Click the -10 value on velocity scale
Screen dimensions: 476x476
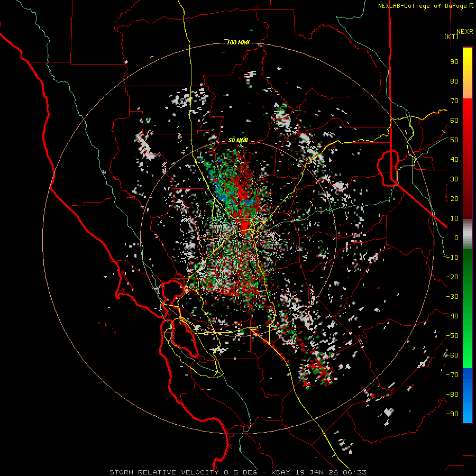click(x=452, y=258)
